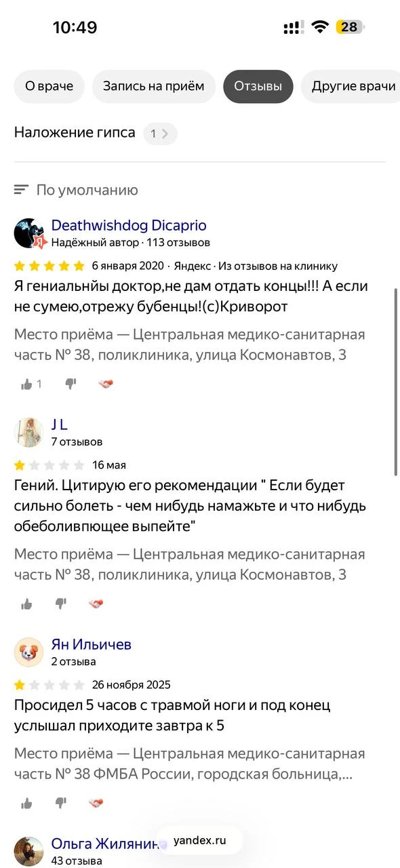
Task: Select the Отзывы tab
Action: [258, 87]
